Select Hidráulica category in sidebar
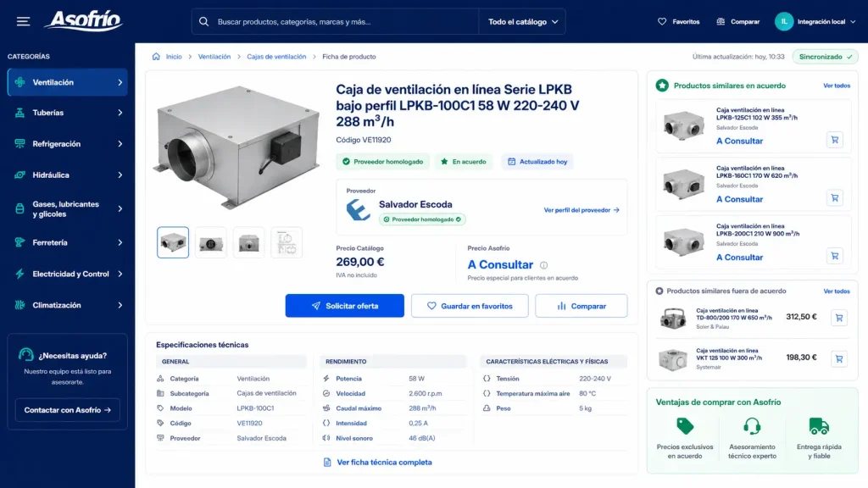 point(68,175)
